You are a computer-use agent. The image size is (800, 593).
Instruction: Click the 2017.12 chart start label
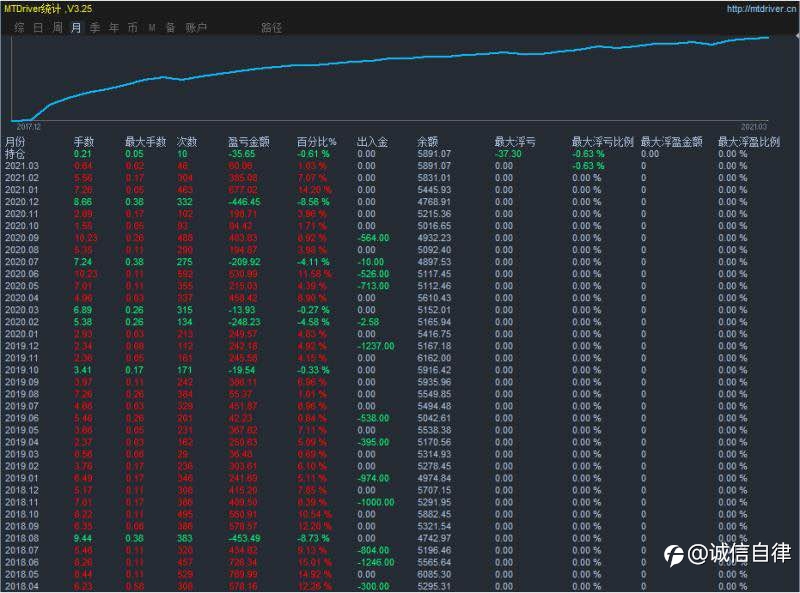coord(29,127)
